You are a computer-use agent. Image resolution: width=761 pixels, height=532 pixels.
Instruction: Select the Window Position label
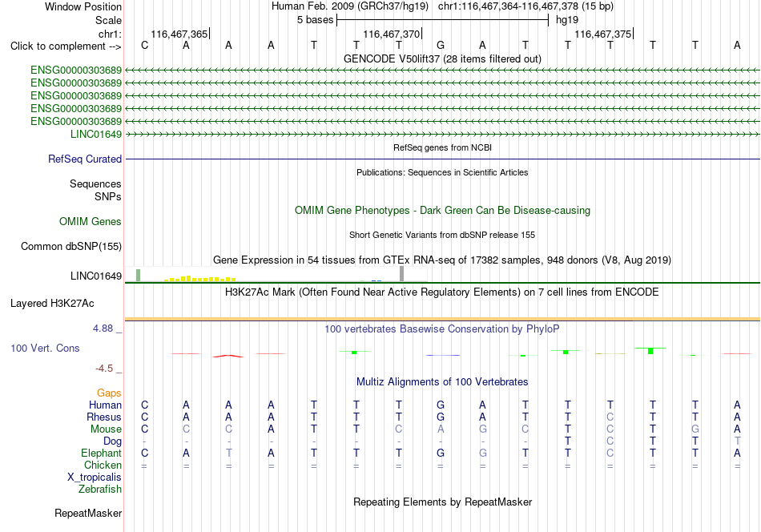[x=83, y=6]
